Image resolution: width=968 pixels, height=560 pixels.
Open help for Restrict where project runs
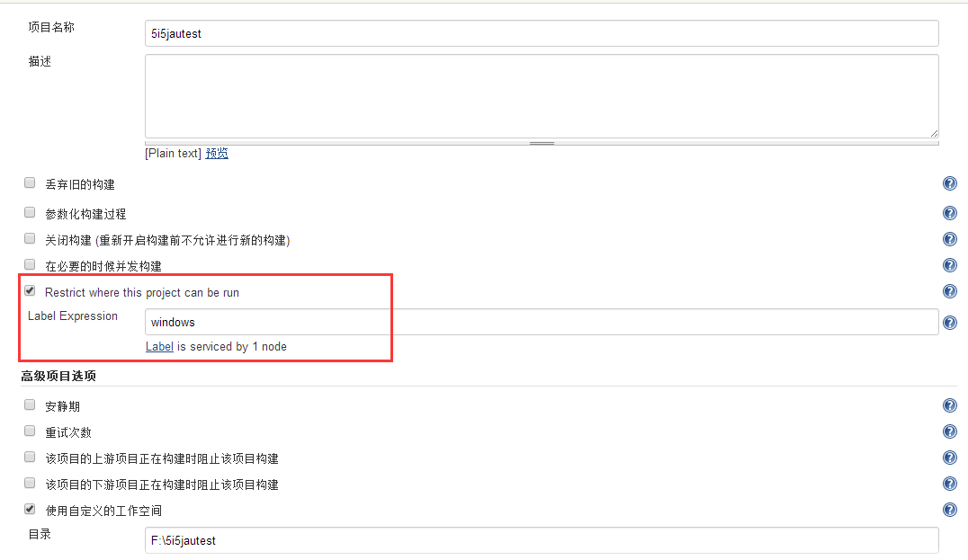pyautogui.click(x=950, y=291)
